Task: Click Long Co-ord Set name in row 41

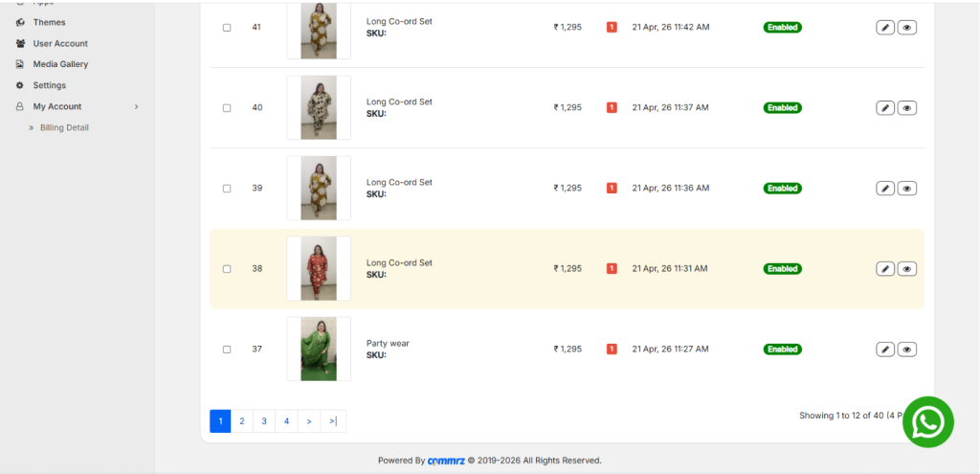Action: pos(399,21)
